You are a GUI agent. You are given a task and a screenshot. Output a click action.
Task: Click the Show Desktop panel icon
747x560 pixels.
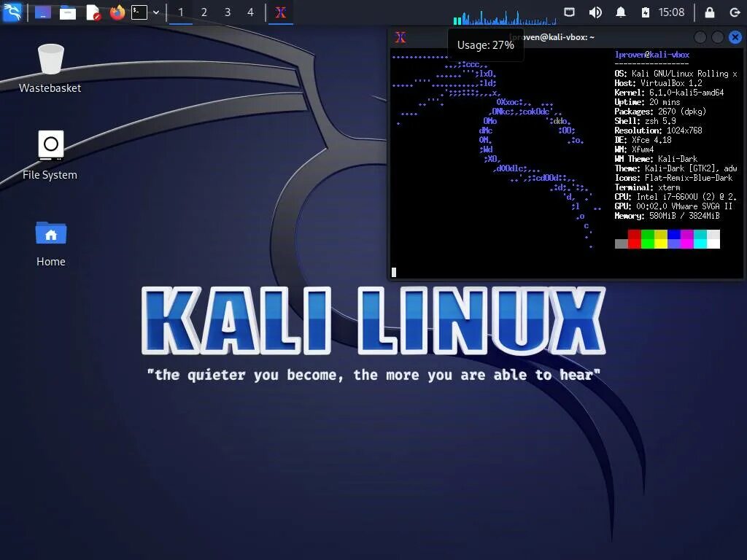(x=43, y=12)
